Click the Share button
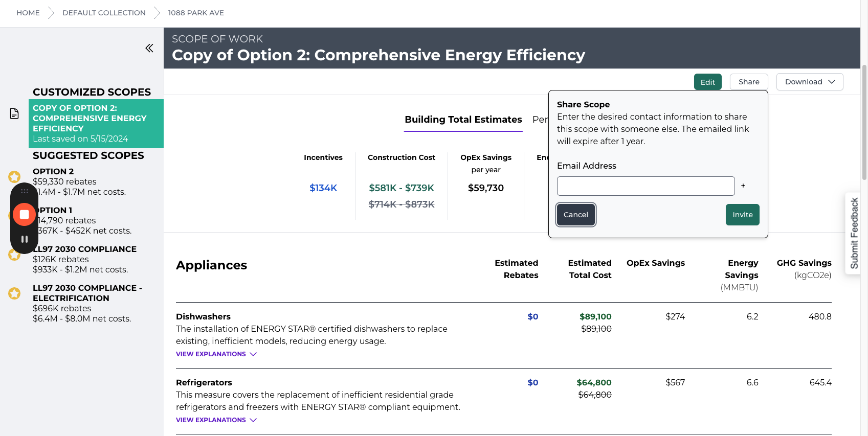868x436 pixels. pyautogui.click(x=749, y=82)
